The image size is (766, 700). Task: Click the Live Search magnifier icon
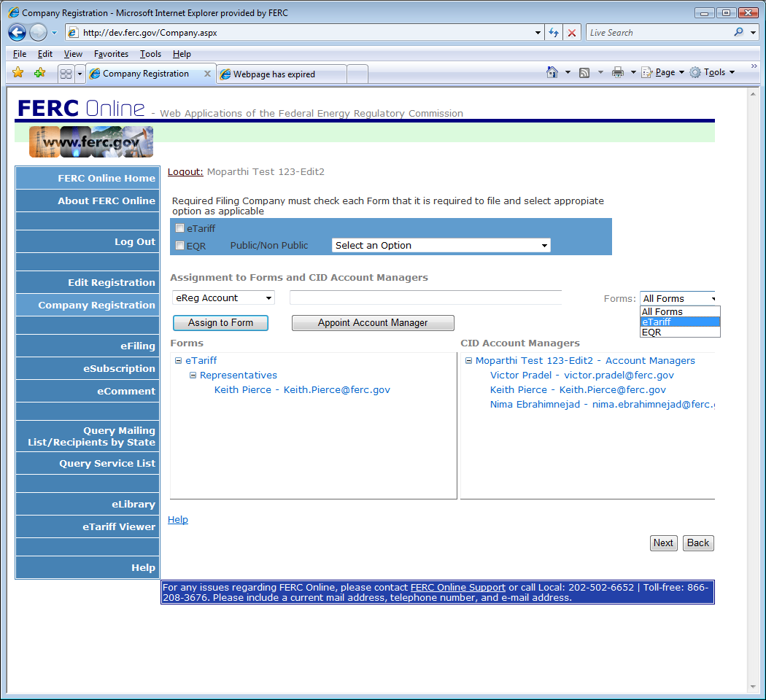pos(738,32)
